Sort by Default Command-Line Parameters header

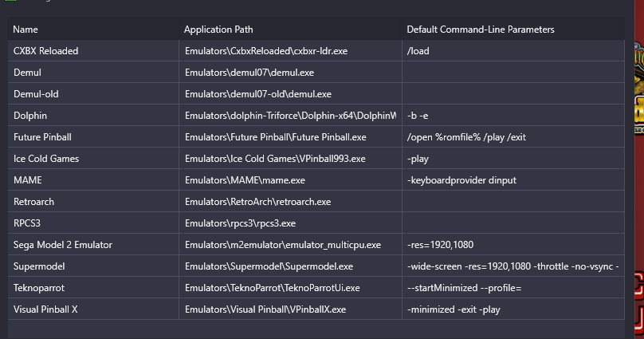click(x=513, y=30)
